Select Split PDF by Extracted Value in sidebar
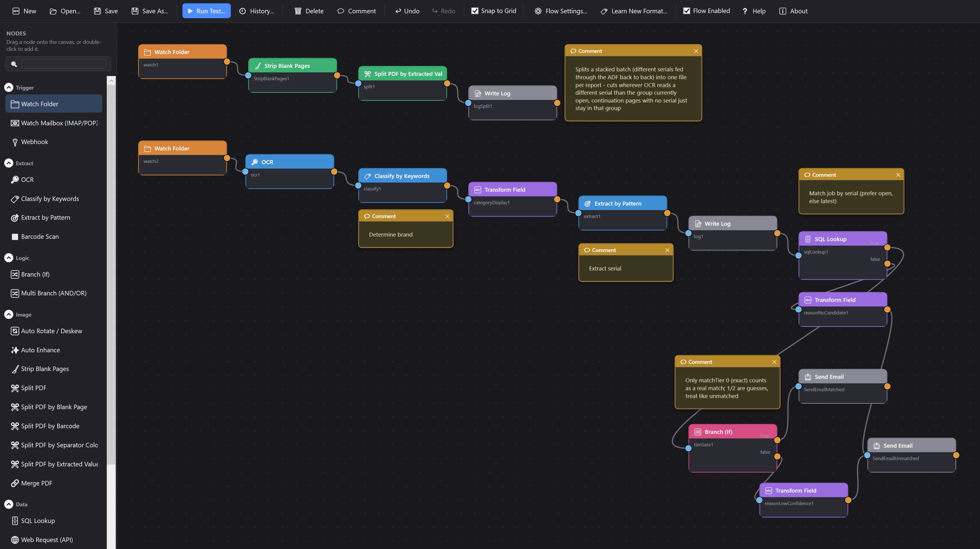The image size is (980, 549). pyautogui.click(x=54, y=464)
